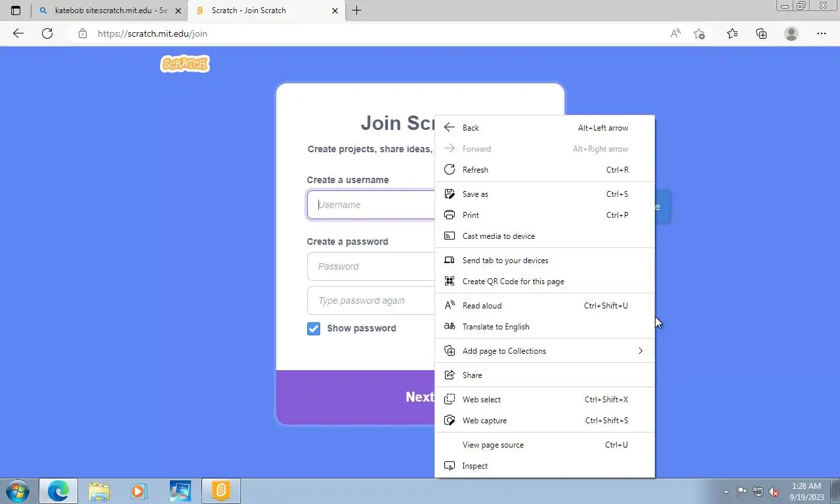Image resolution: width=840 pixels, height=504 pixels.
Task: Open the Settings and more ellipsis menu
Action: pyautogui.click(x=822, y=33)
